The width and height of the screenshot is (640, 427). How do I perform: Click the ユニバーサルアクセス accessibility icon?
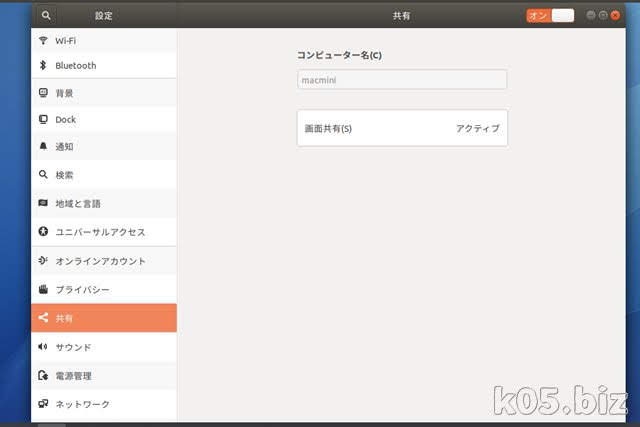[43, 231]
